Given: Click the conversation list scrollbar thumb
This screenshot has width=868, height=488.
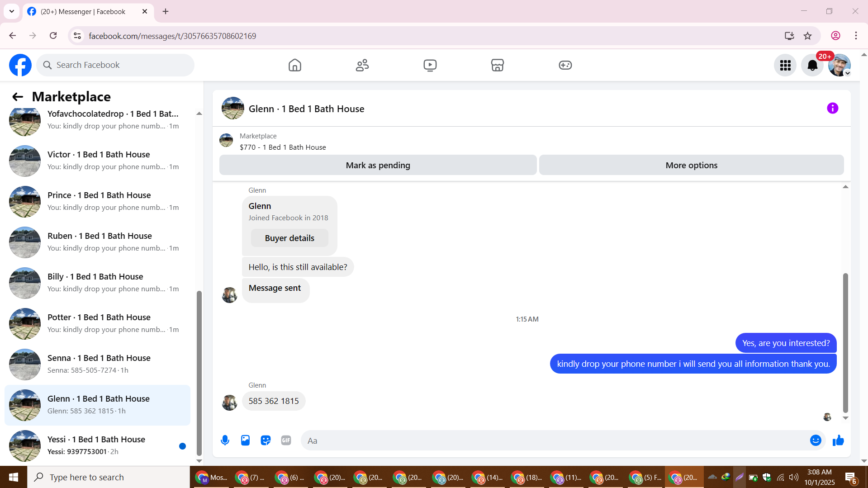Looking at the screenshot, I should point(199,373).
